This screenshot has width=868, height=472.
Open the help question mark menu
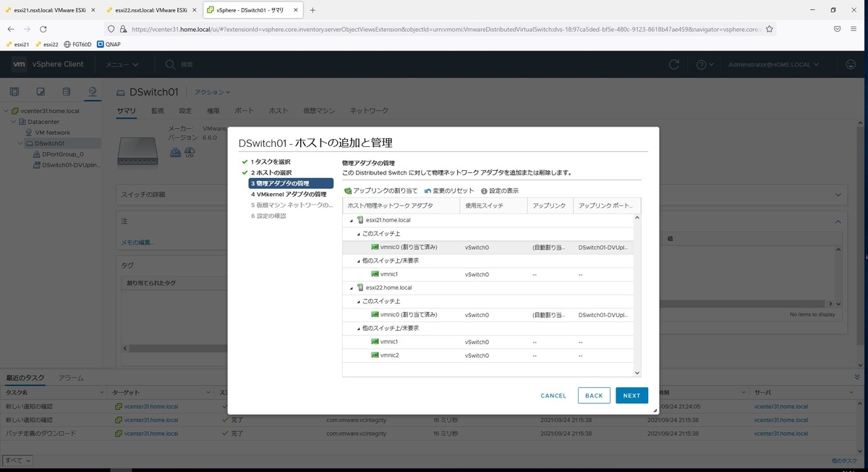tap(705, 64)
